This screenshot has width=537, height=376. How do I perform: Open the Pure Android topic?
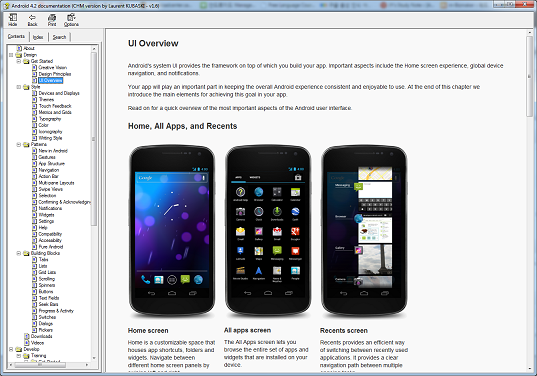coord(51,247)
